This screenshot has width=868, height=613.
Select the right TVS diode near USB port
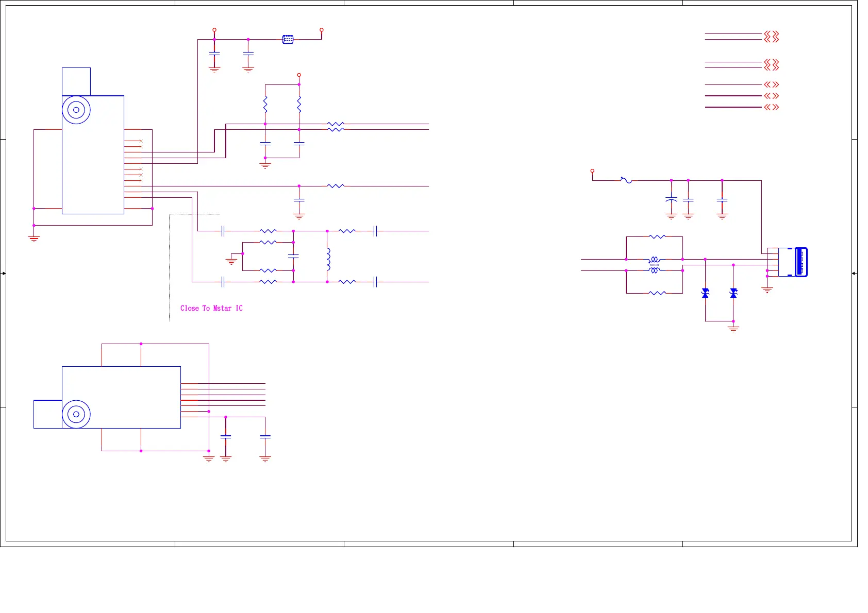pos(733,293)
